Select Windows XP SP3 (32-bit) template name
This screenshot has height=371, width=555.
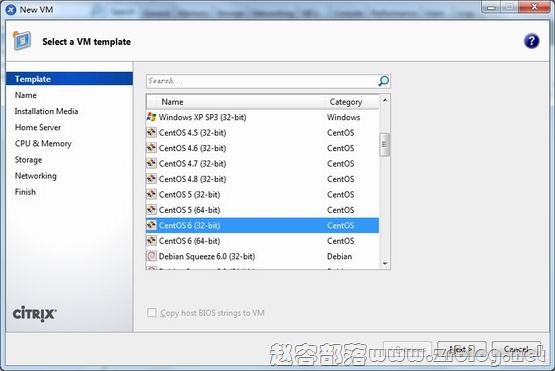click(202, 117)
